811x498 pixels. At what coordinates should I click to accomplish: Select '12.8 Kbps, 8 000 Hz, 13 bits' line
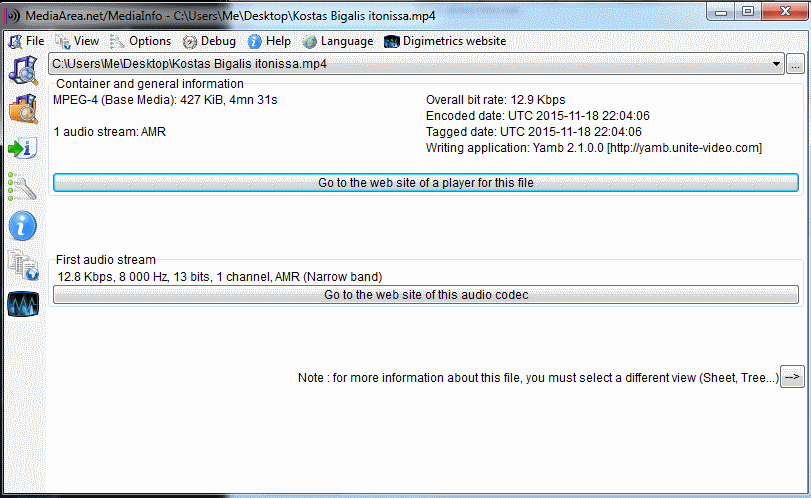click(220, 277)
